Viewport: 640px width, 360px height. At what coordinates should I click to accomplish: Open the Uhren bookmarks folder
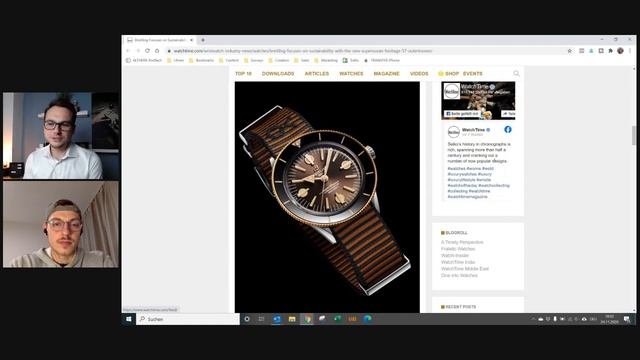pyautogui.click(x=176, y=60)
